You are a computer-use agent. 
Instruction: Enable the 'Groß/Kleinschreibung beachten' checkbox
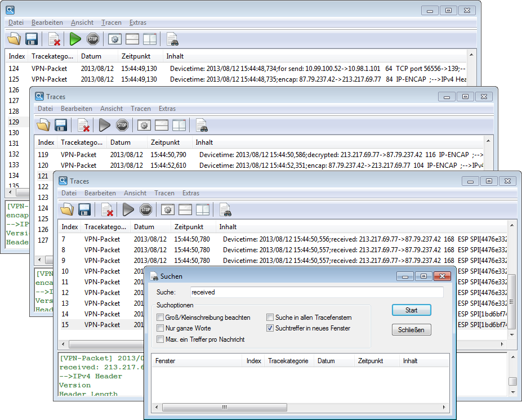pos(160,318)
